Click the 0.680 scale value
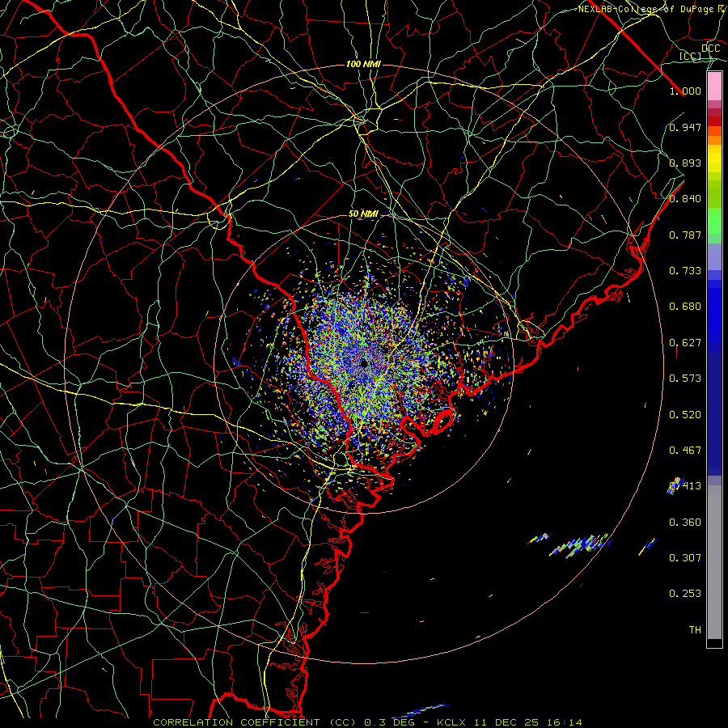 tap(685, 307)
